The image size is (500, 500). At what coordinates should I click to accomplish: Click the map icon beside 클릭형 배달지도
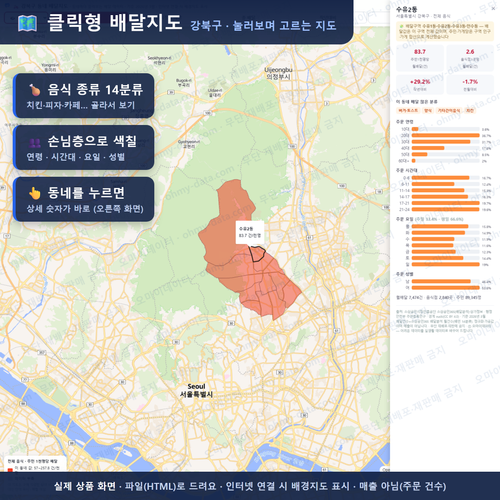pos(27,23)
